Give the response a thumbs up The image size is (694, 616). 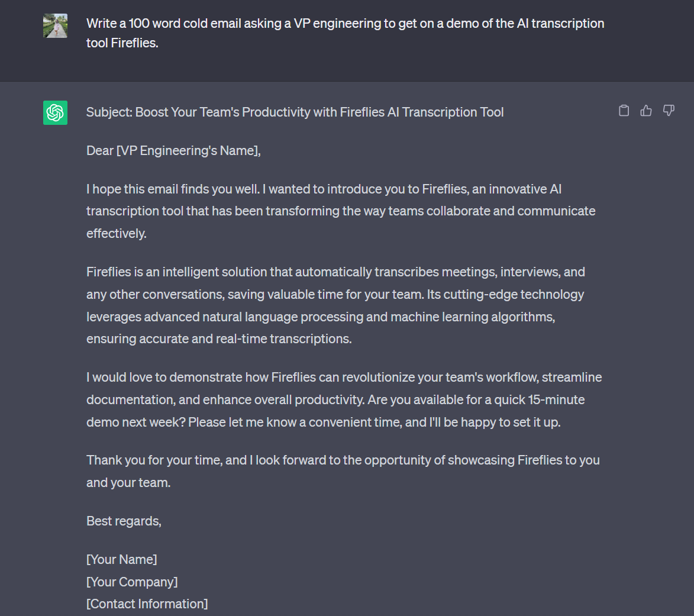[646, 111]
